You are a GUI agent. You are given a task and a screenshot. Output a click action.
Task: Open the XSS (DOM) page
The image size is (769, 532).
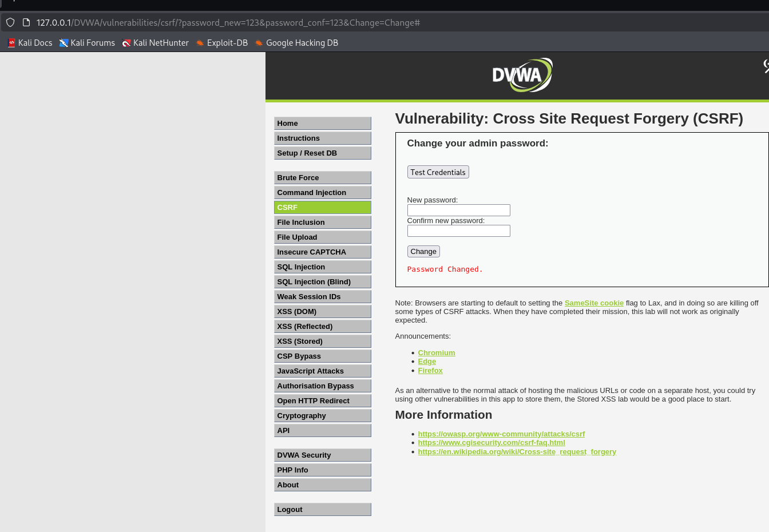coord(323,312)
